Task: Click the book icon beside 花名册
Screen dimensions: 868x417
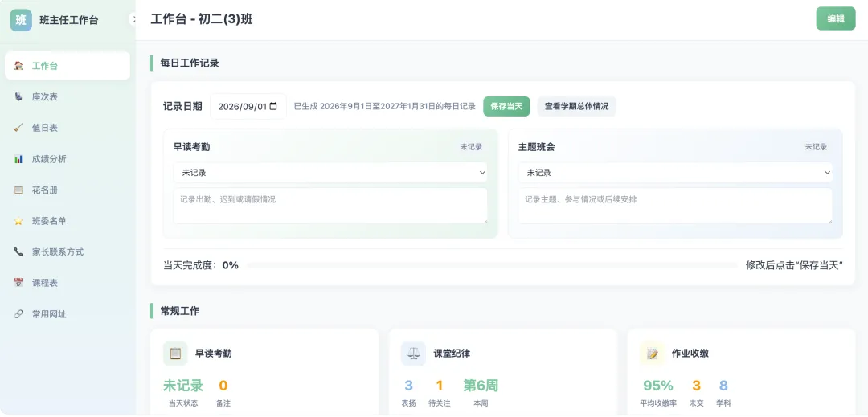Action: tap(18, 190)
